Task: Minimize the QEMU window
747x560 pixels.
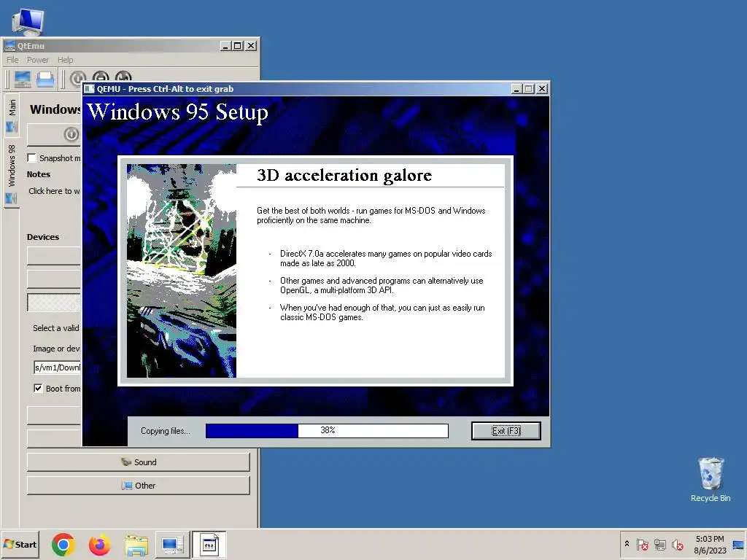Action: 516,88
